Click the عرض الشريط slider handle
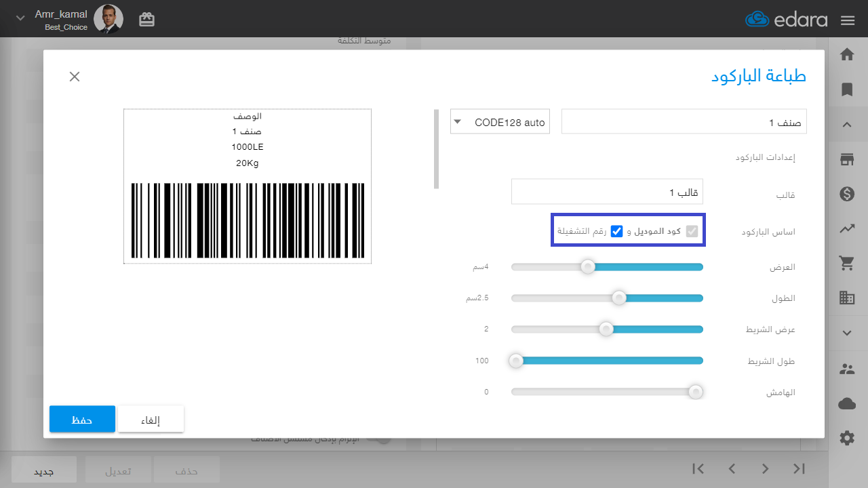Screen dimensions: 868x488 (x=606, y=329)
